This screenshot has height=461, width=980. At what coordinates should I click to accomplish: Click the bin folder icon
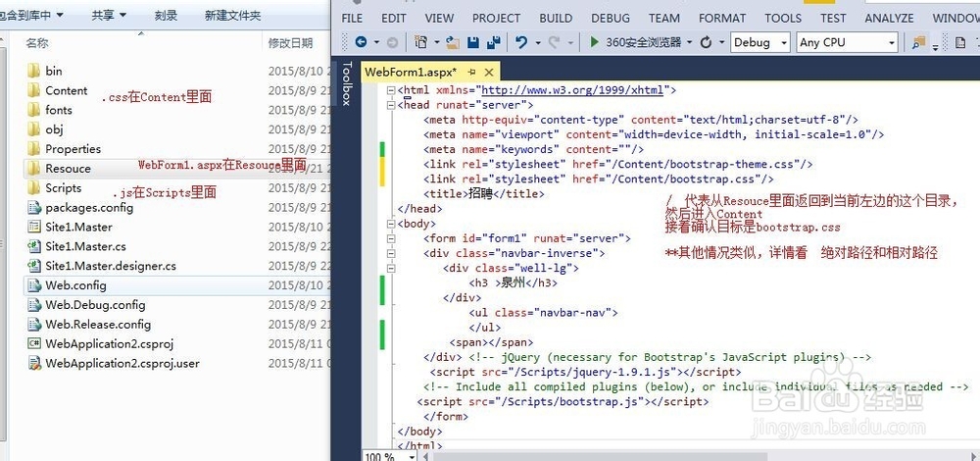click(x=33, y=71)
